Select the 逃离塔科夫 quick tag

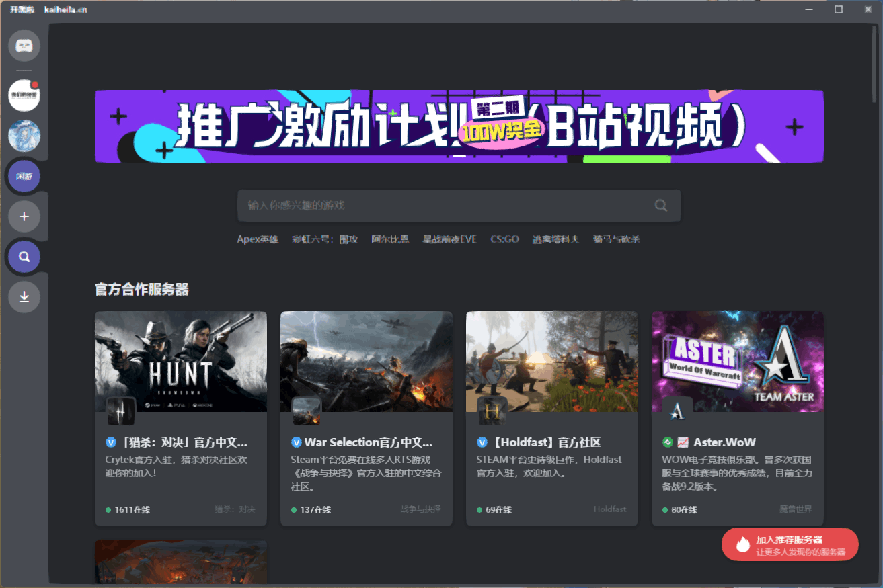click(x=555, y=239)
